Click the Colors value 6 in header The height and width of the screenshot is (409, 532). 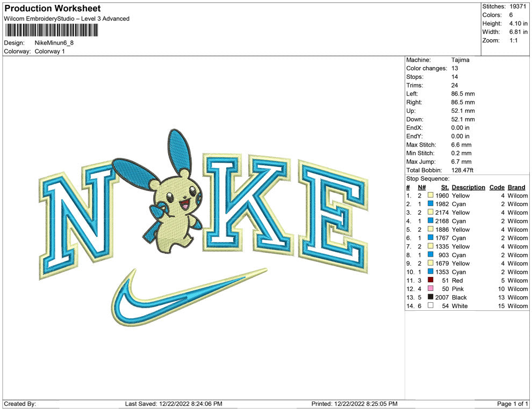[x=511, y=15]
